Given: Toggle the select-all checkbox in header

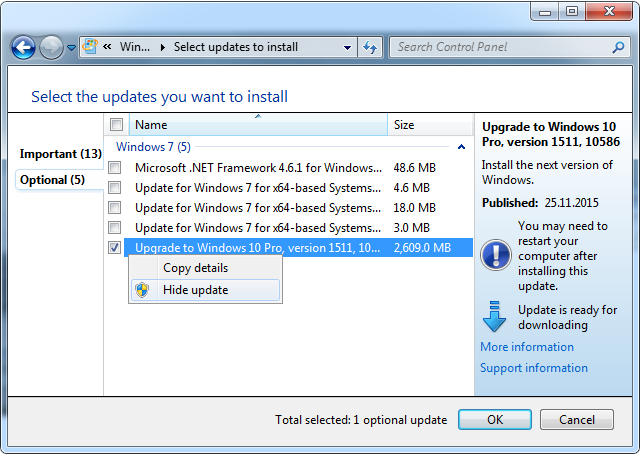Looking at the screenshot, I should pos(116,125).
